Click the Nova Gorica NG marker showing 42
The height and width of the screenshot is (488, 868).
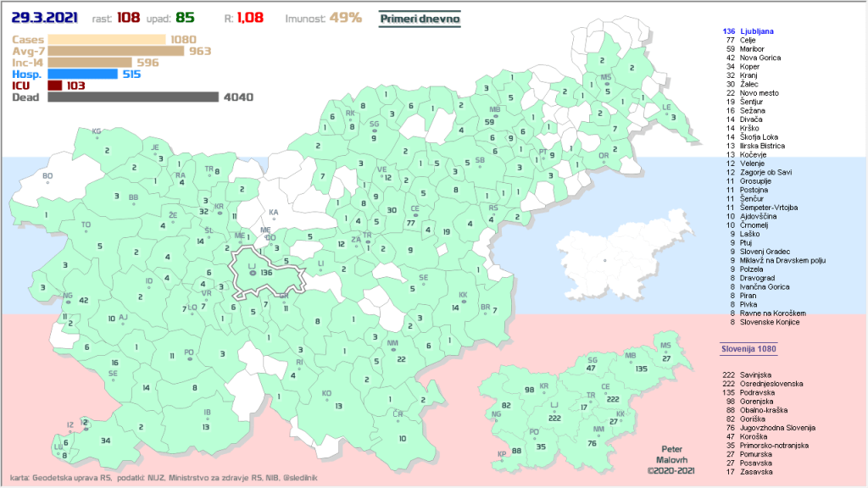click(68, 296)
